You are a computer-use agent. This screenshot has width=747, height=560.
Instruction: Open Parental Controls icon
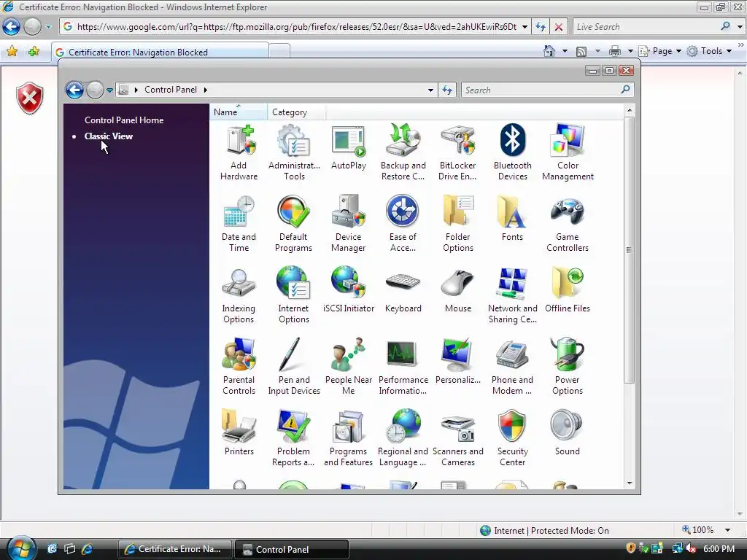click(239, 367)
